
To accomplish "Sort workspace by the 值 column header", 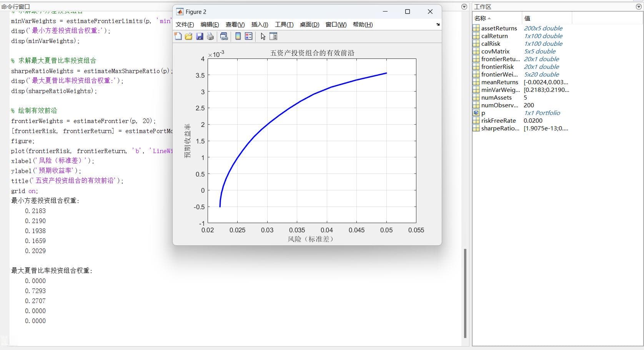I will pyautogui.click(x=547, y=18).
